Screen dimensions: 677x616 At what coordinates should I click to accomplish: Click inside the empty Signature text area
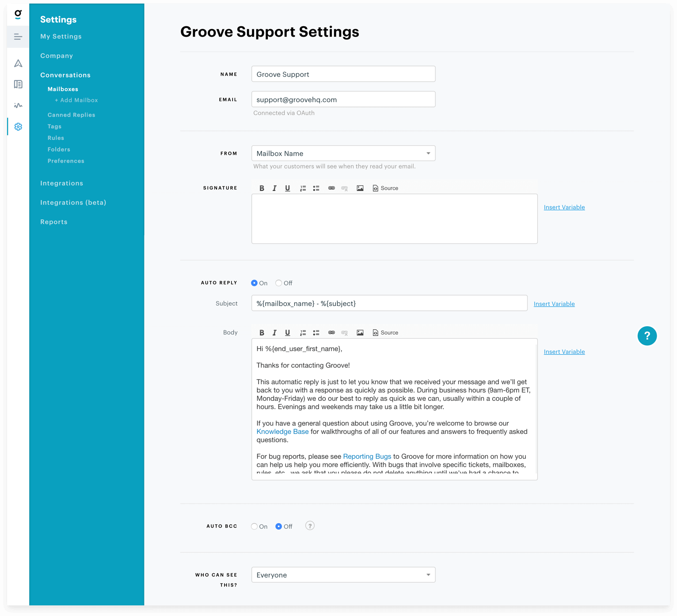tap(395, 219)
